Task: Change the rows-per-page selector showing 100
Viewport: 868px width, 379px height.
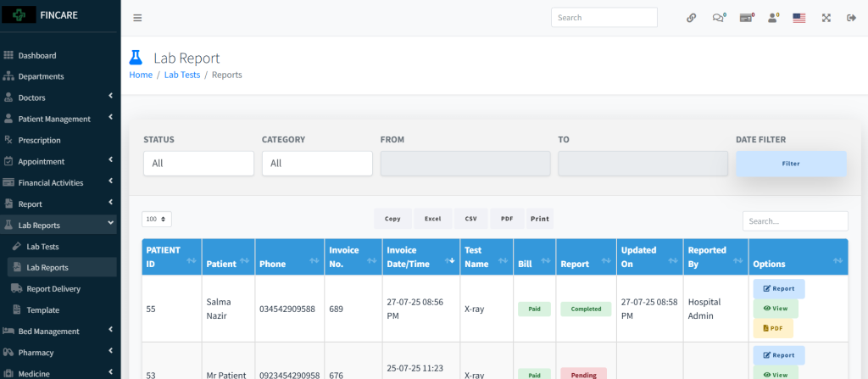Action: tap(157, 219)
